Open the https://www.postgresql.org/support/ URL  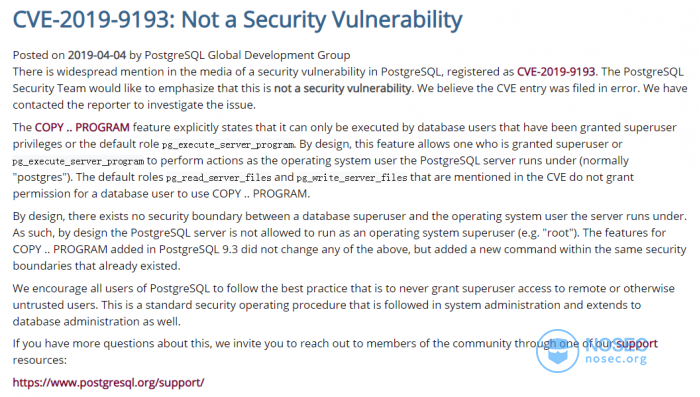tap(108, 383)
